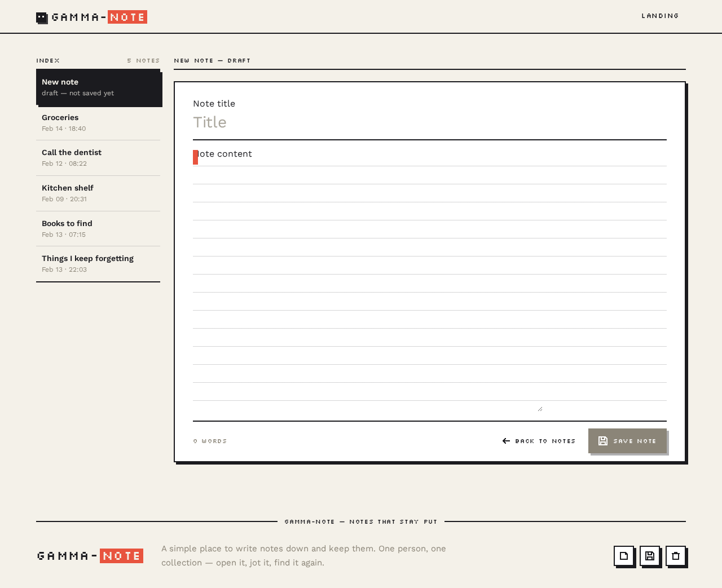Screen dimensions: 722x588
Task: Select the New note draft entry
Action: (98, 87)
